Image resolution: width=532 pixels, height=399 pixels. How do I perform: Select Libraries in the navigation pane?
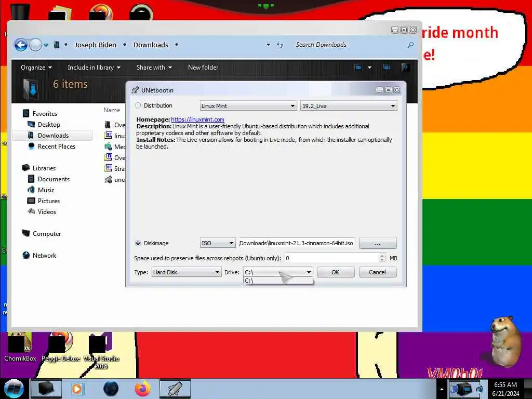click(x=44, y=168)
